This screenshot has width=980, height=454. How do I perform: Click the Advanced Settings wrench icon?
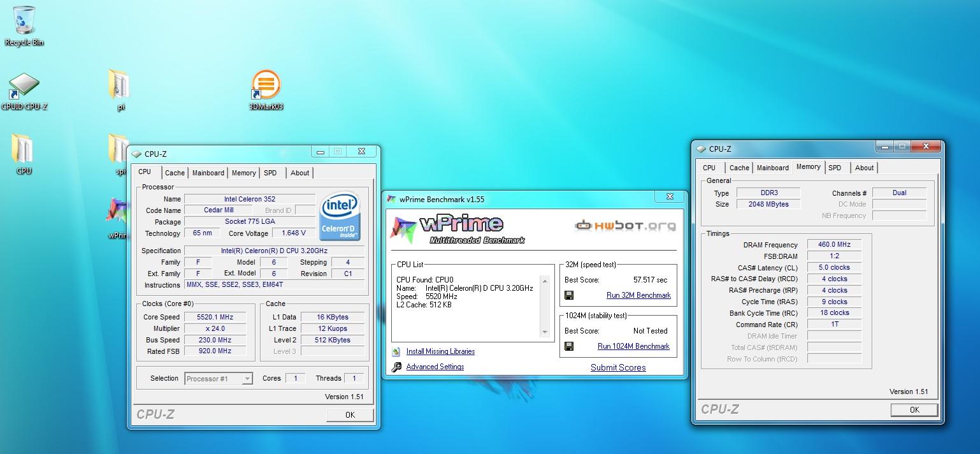click(x=396, y=367)
